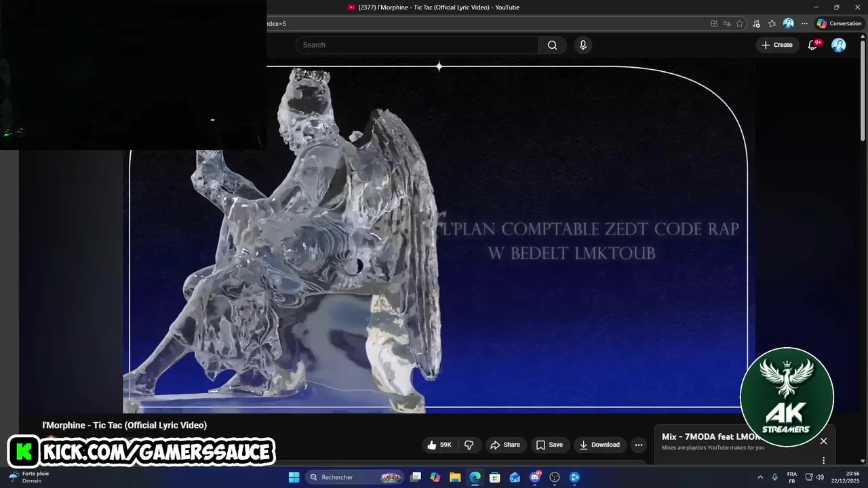The width and height of the screenshot is (868, 488).
Task: Launch Copilot from the taskbar
Action: click(x=435, y=477)
